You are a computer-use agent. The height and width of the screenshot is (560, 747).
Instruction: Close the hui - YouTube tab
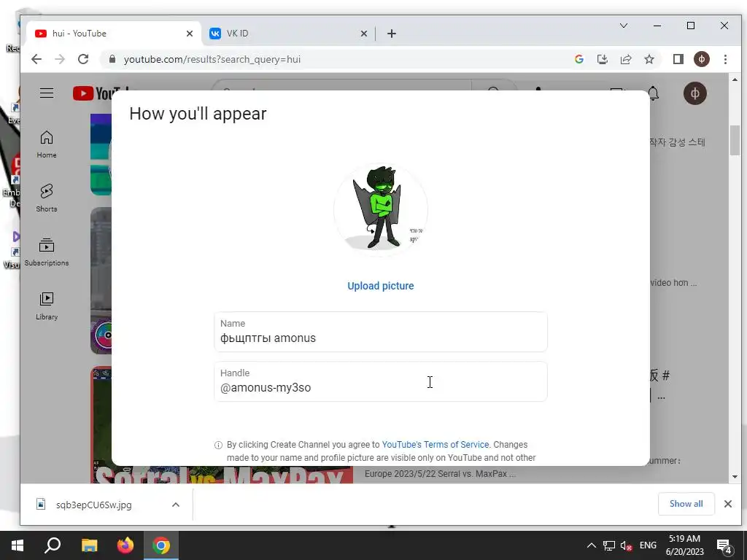190,34
